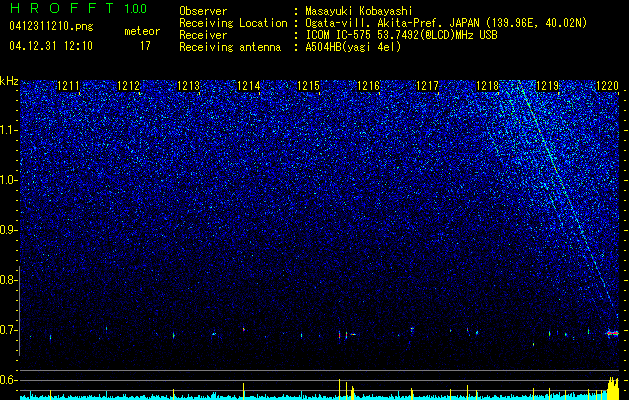Image resolution: width=629 pixels, height=400 pixels.
Task: Click the ICOM IC-575 receiver text
Action: click(x=401, y=35)
